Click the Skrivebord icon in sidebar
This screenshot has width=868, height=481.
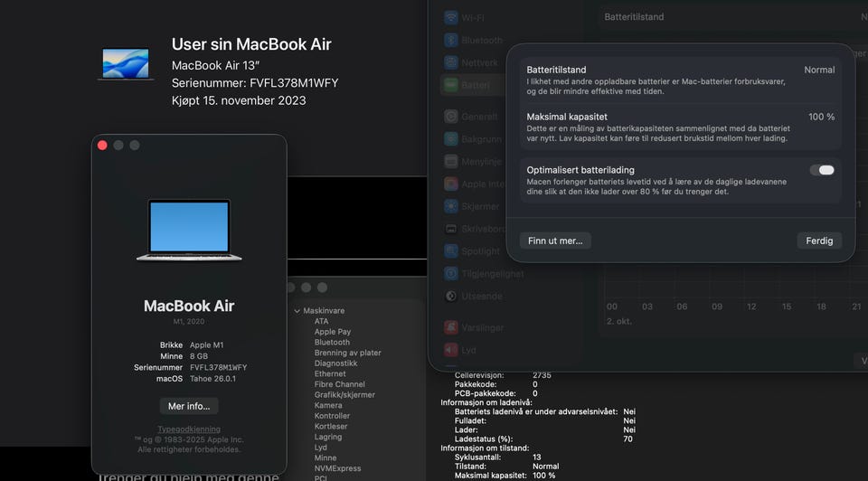click(x=451, y=229)
